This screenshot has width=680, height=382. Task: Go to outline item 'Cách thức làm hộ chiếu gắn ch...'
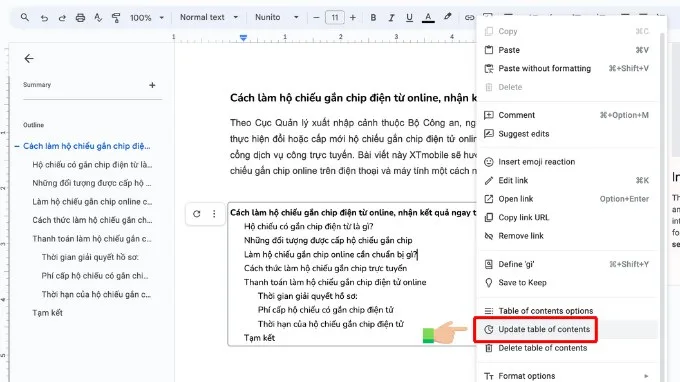click(92, 220)
